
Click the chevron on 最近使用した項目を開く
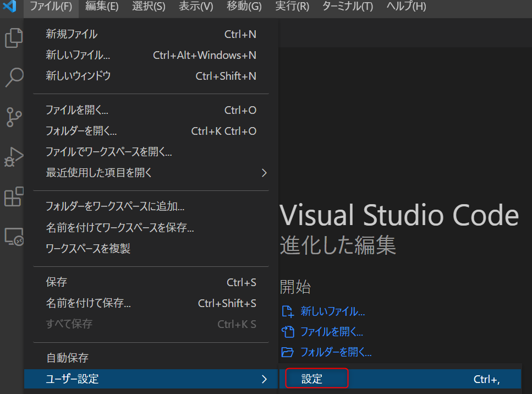264,173
